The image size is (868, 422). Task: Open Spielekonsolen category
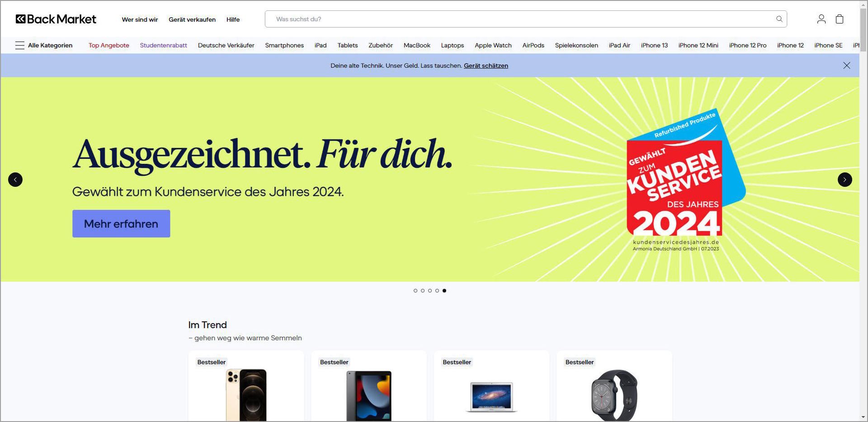tap(576, 45)
